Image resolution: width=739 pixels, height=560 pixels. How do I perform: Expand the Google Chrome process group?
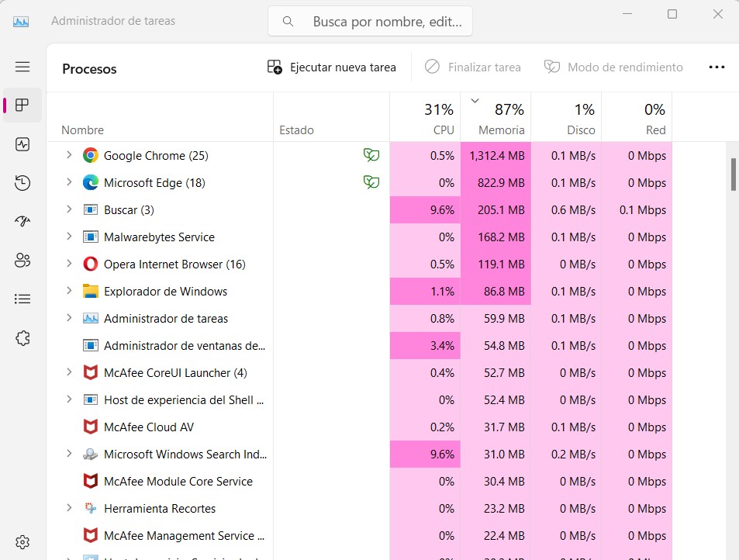(69, 154)
